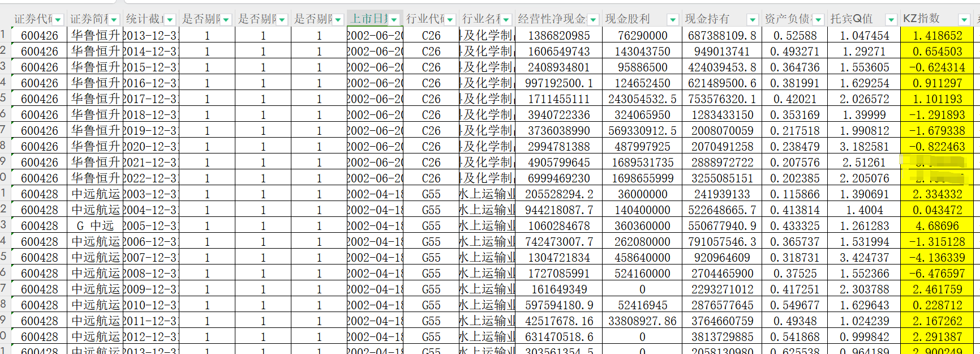Click the C26 cell in the 2016-12-3 row
The height and width of the screenshot is (354, 980).
pos(431,83)
